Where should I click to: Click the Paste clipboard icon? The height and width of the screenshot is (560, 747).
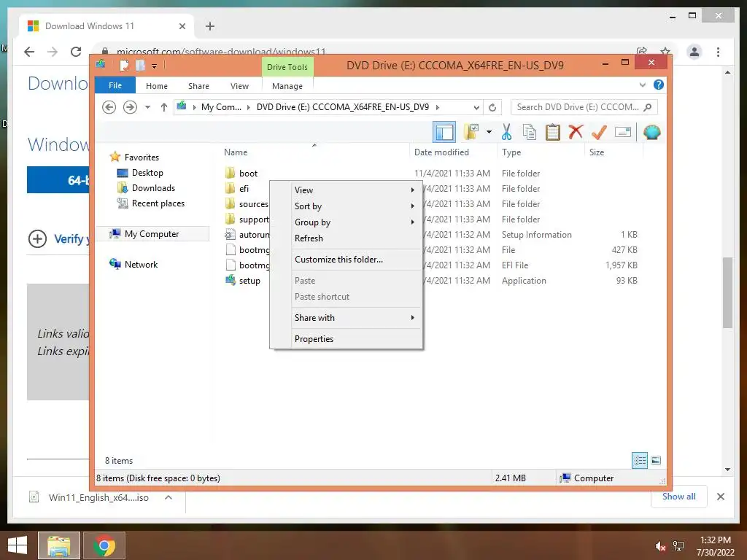point(553,132)
